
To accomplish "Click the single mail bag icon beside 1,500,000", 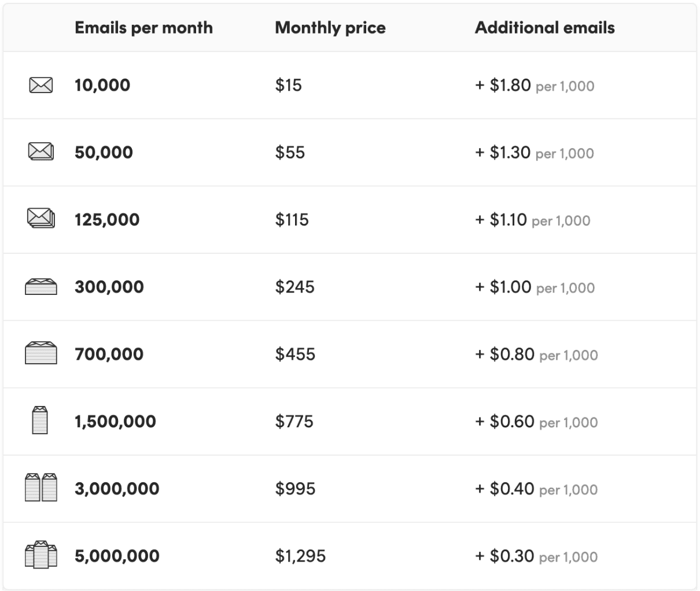I will [40, 420].
